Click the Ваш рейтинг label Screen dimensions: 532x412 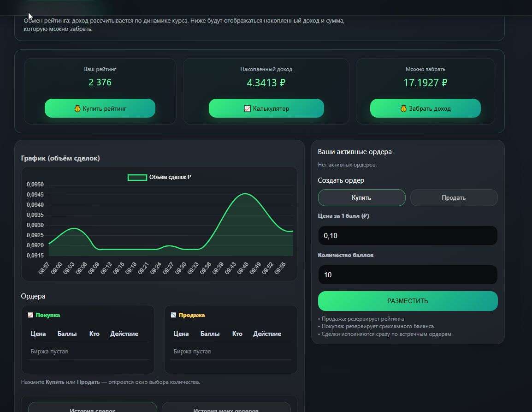(x=100, y=69)
